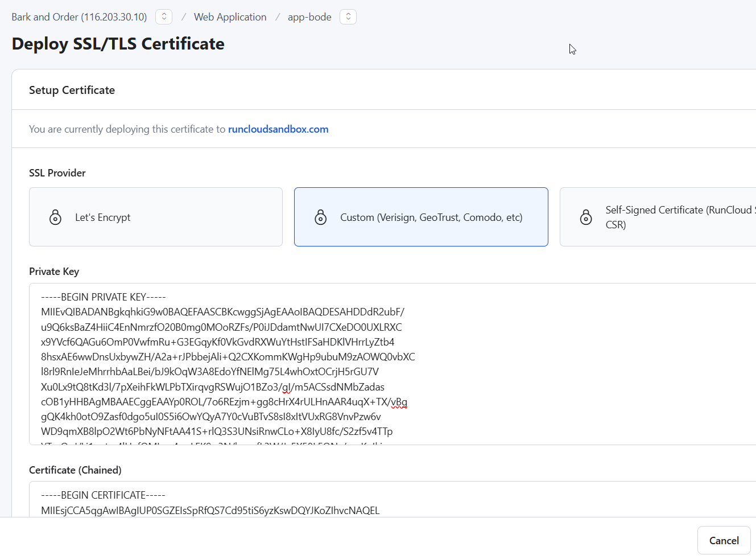The image size is (756, 559).
Task: Go to Bark and Order server breadcrumb
Action: (x=79, y=17)
